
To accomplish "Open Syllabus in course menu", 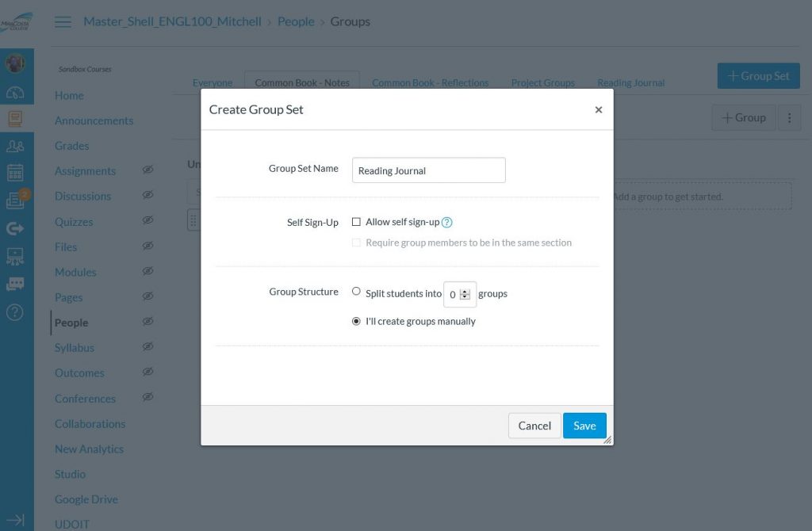I will click(x=75, y=348).
